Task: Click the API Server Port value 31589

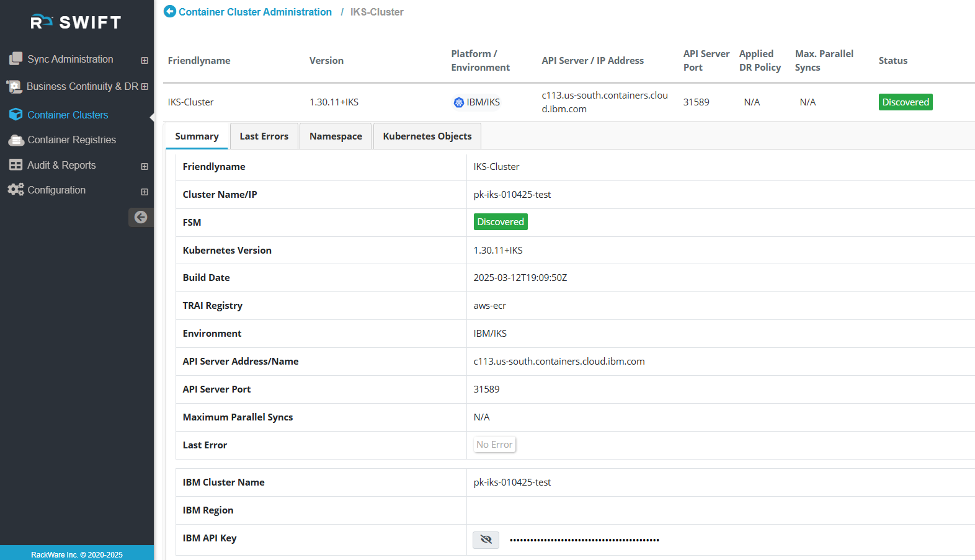Action: point(486,389)
